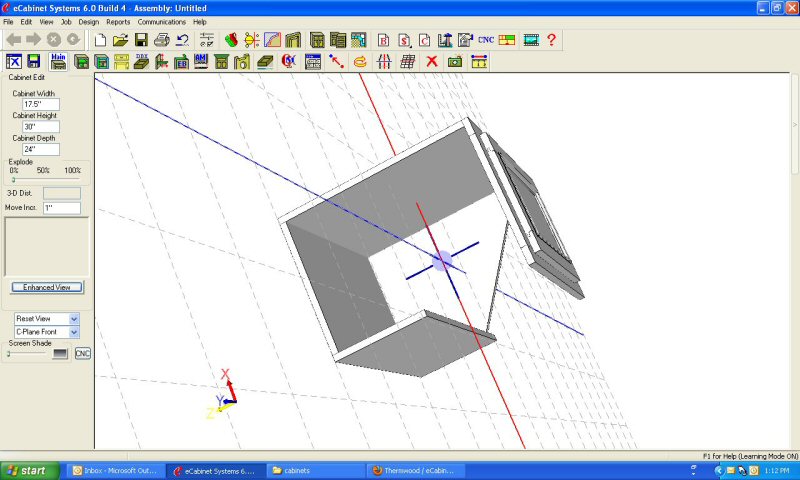Click the undo arrow icon

coord(182,40)
